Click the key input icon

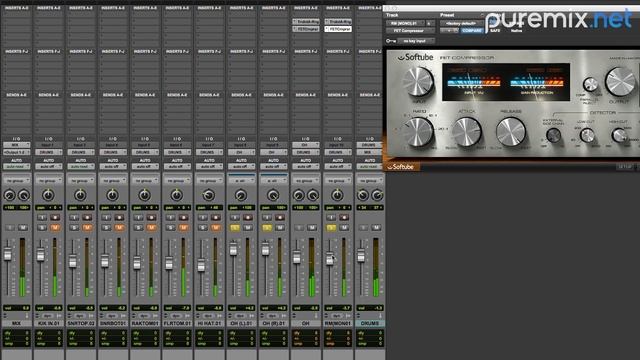391,41
